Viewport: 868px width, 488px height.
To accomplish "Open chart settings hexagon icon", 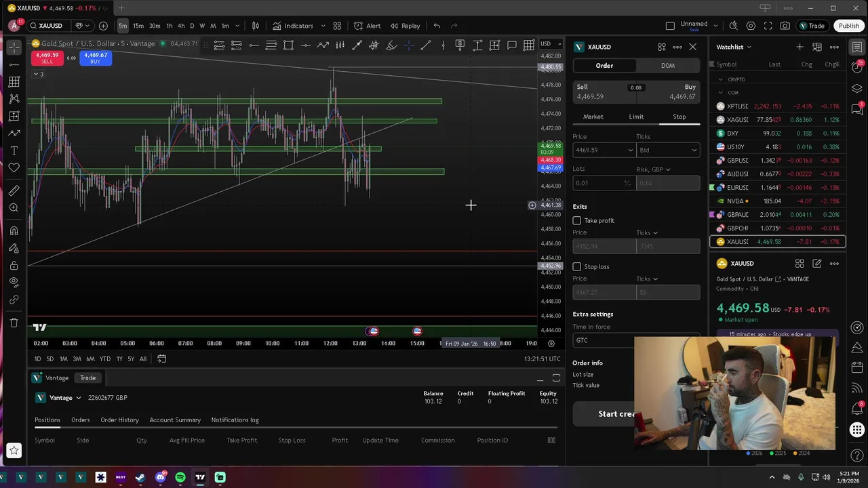I will 751,26.
